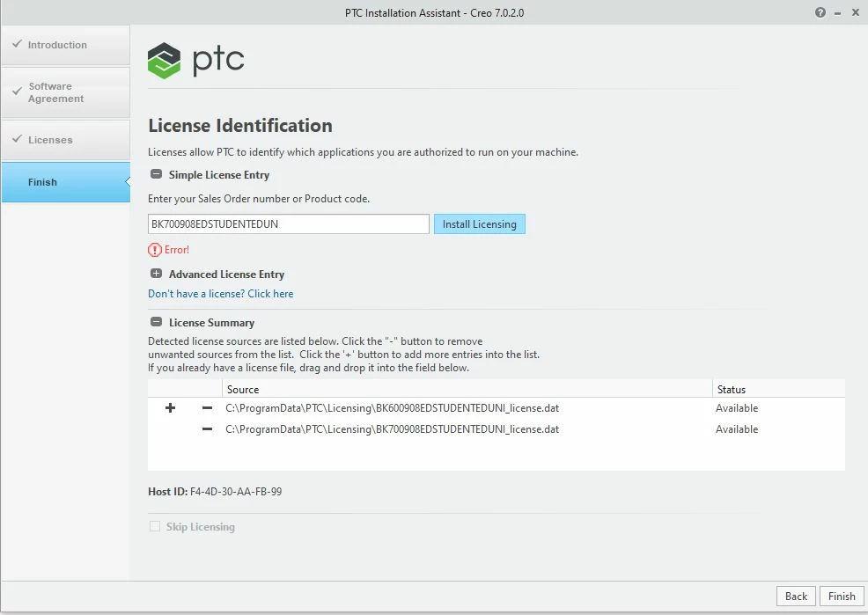Image resolution: width=868 pixels, height=615 pixels.
Task: Click the Install Licensing button
Action: (x=480, y=224)
